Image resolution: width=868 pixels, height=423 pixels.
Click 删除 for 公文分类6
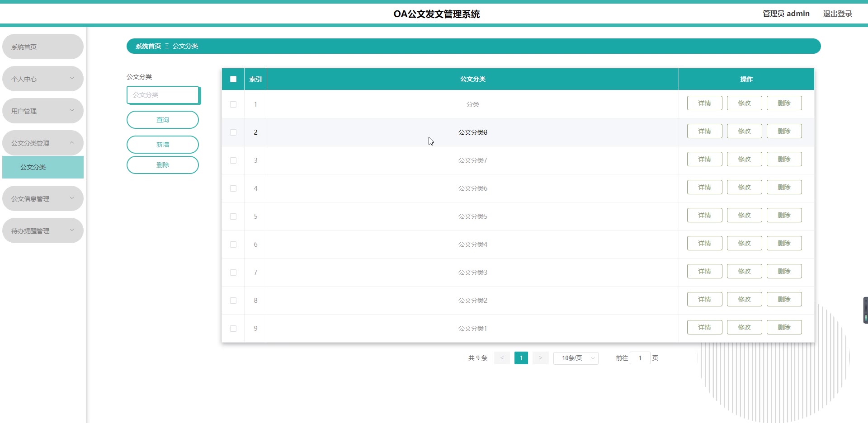click(784, 187)
